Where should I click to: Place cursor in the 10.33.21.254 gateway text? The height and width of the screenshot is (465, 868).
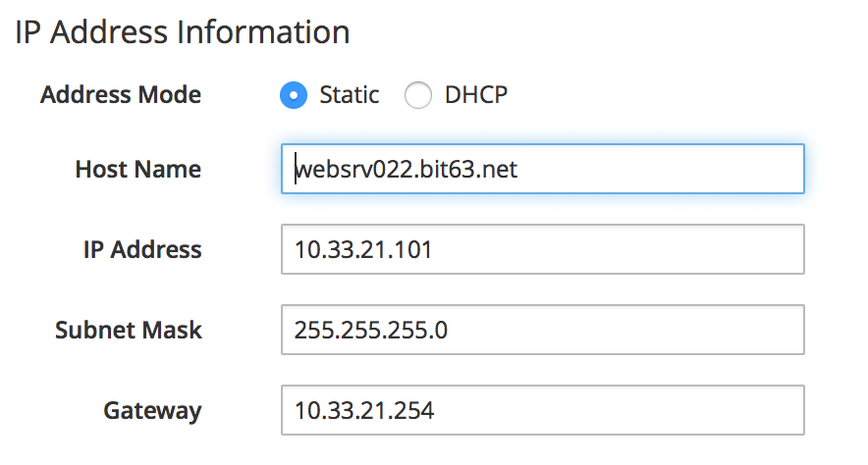coord(363,410)
